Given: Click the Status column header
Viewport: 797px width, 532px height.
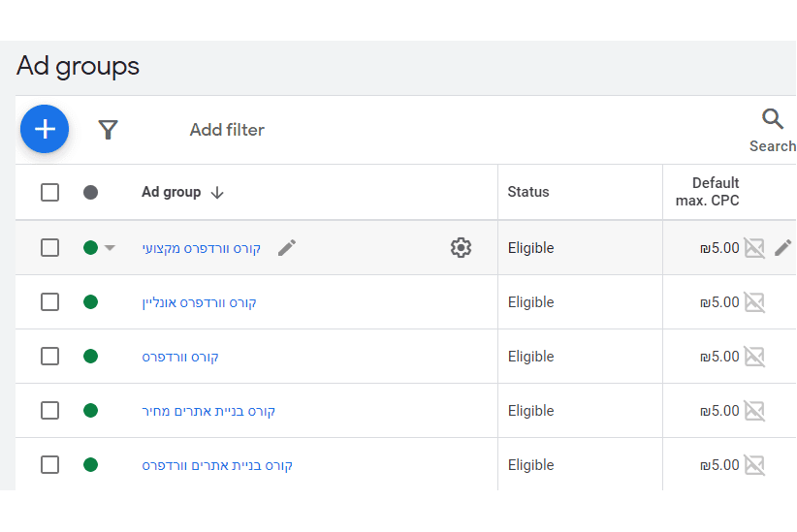Looking at the screenshot, I should (x=528, y=192).
